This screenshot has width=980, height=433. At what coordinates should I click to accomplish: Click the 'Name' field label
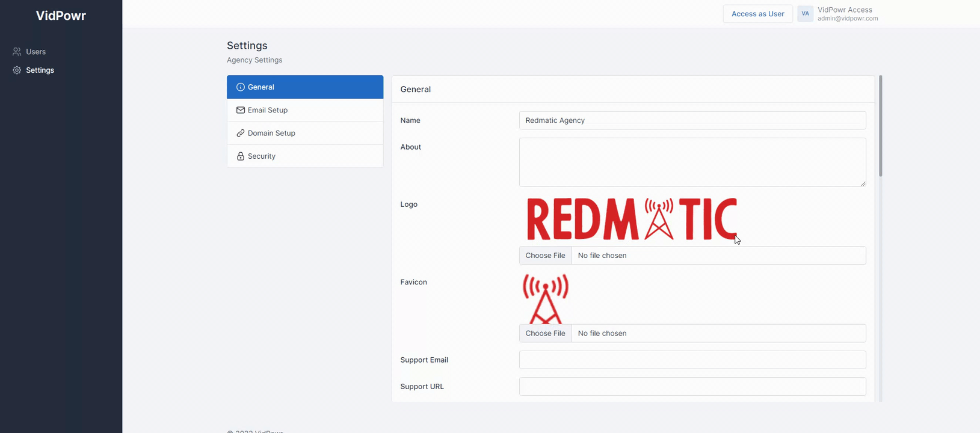(410, 120)
